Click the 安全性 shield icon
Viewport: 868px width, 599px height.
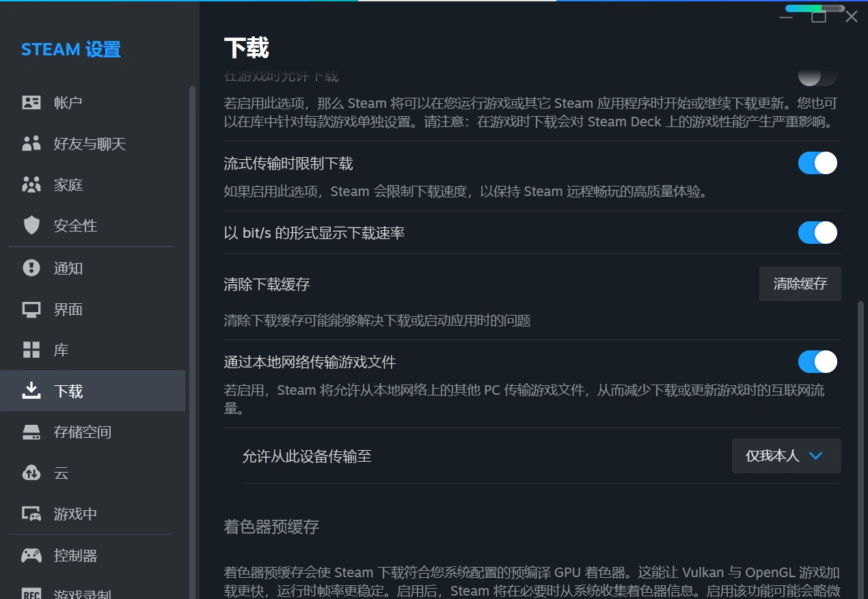pyautogui.click(x=31, y=225)
